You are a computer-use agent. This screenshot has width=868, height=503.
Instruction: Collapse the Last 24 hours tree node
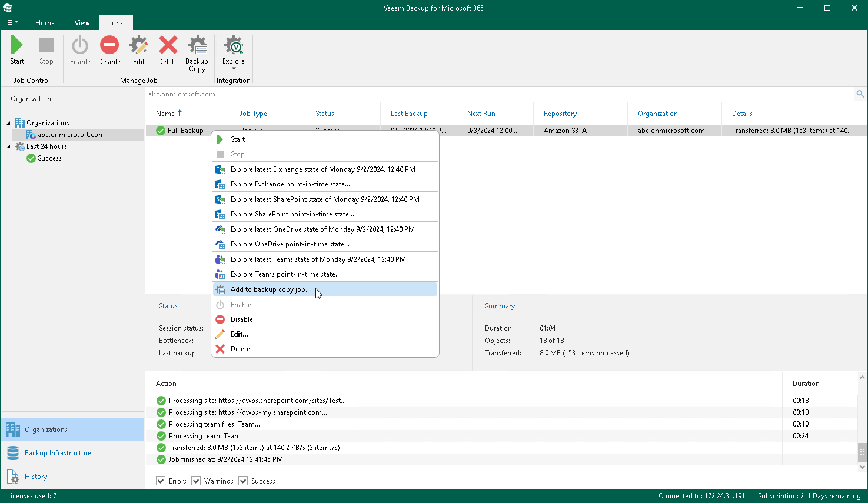pos(8,146)
